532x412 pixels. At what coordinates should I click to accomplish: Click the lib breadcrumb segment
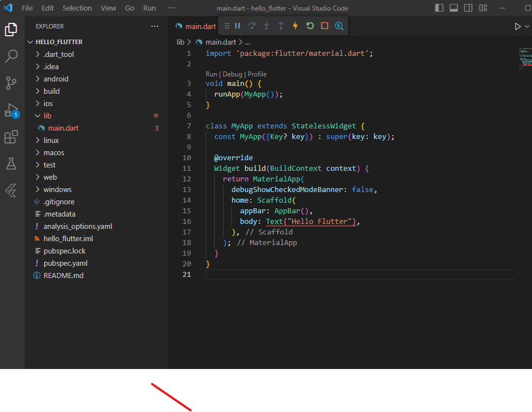[180, 42]
